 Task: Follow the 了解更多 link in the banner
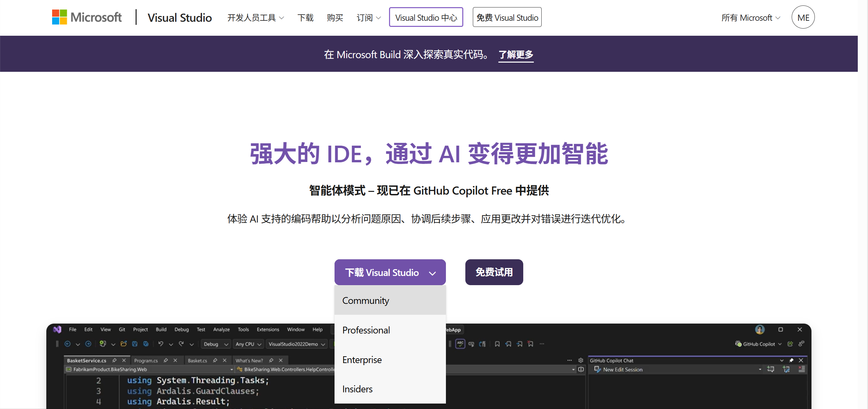[516, 54]
